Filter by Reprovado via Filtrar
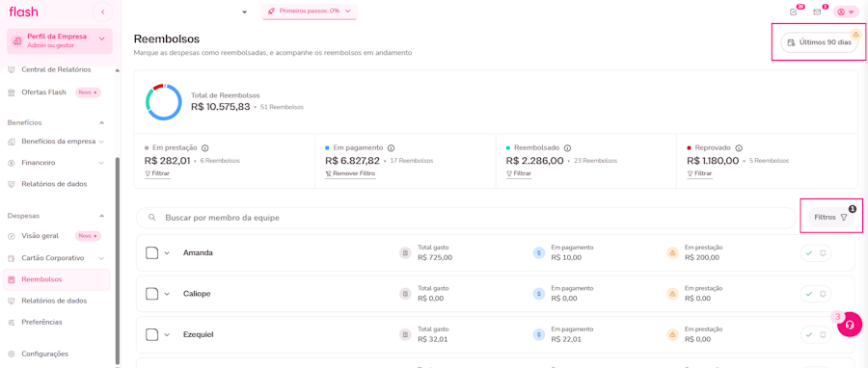Viewport: 868px width, 368px height. (700, 173)
